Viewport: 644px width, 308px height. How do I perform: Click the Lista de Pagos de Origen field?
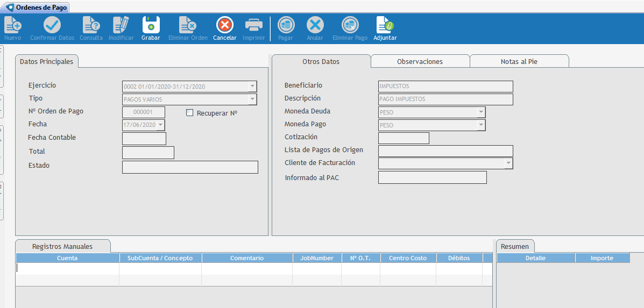[x=445, y=151]
